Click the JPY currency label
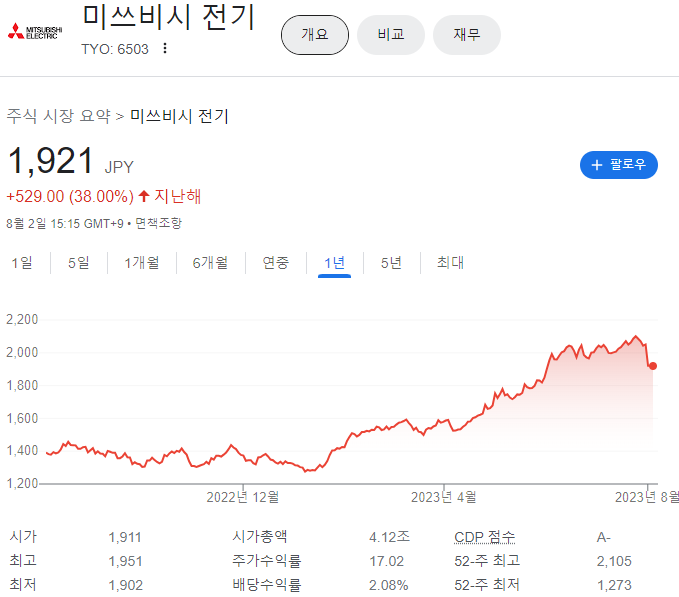The height and width of the screenshot is (597, 679). click(119, 167)
